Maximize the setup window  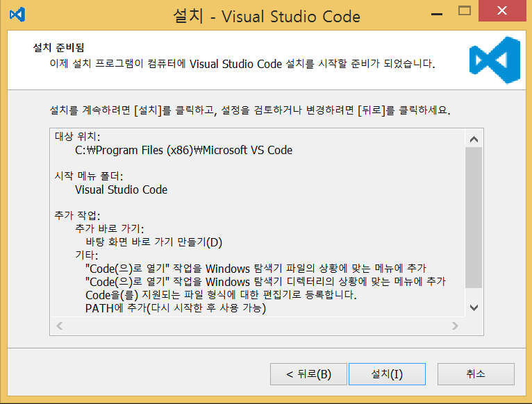pyautogui.click(x=464, y=11)
